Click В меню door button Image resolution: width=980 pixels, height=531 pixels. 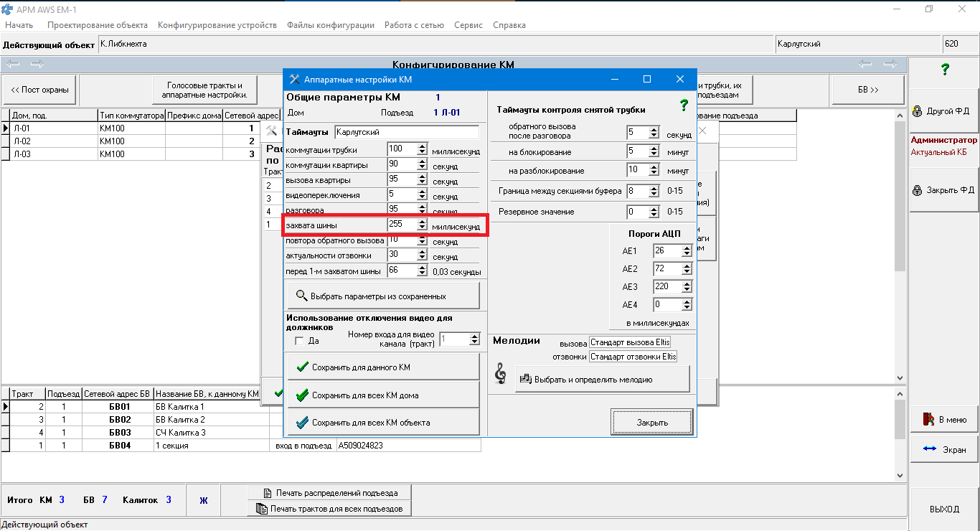(944, 420)
